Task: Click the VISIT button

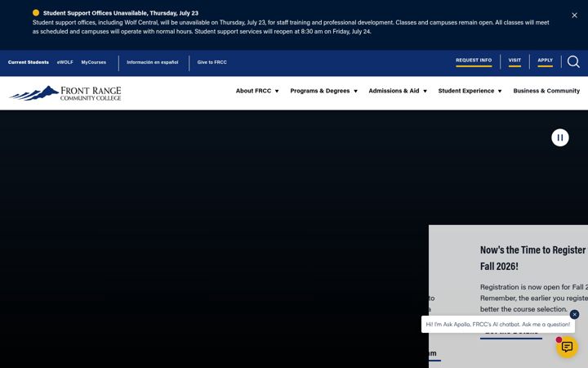Action: click(514, 61)
